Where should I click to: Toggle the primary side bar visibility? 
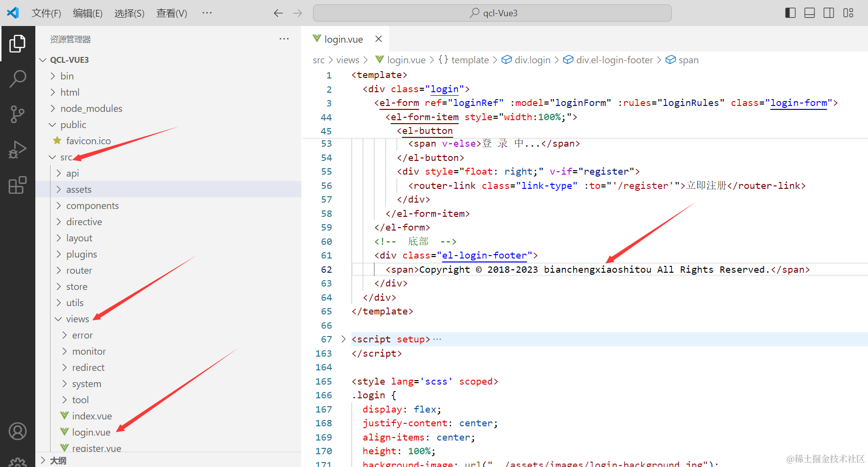pyautogui.click(x=790, y=13)
